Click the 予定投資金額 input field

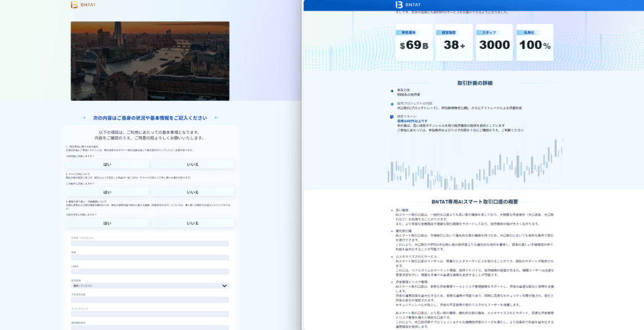[150, 299]
